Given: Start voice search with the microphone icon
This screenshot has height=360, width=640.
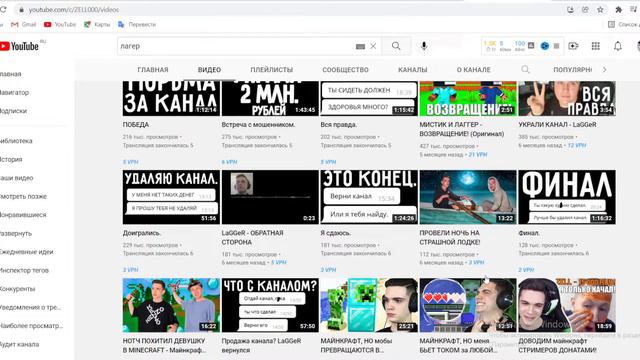Looking at the screenshot, I should (x=424, y=46).
